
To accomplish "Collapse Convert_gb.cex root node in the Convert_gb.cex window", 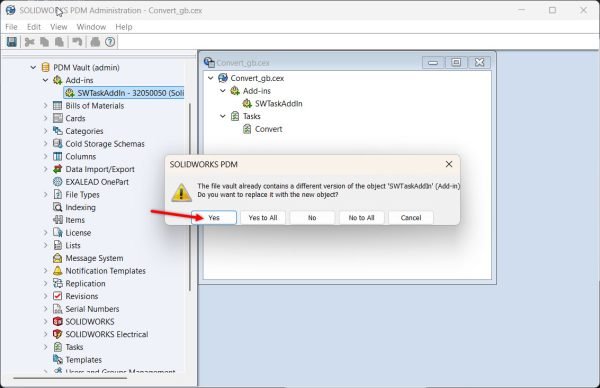I will point(210,78).
